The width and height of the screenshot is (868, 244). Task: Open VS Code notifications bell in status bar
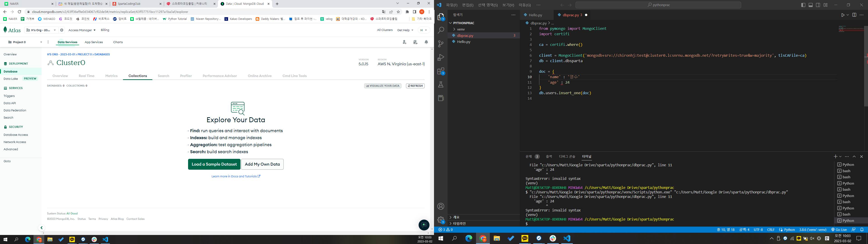coord(862,230)
